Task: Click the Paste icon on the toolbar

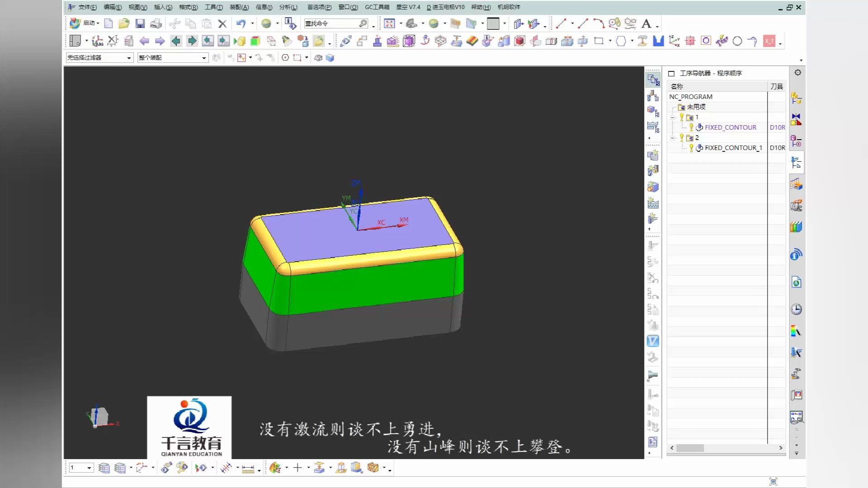Action: click(207, 23)
